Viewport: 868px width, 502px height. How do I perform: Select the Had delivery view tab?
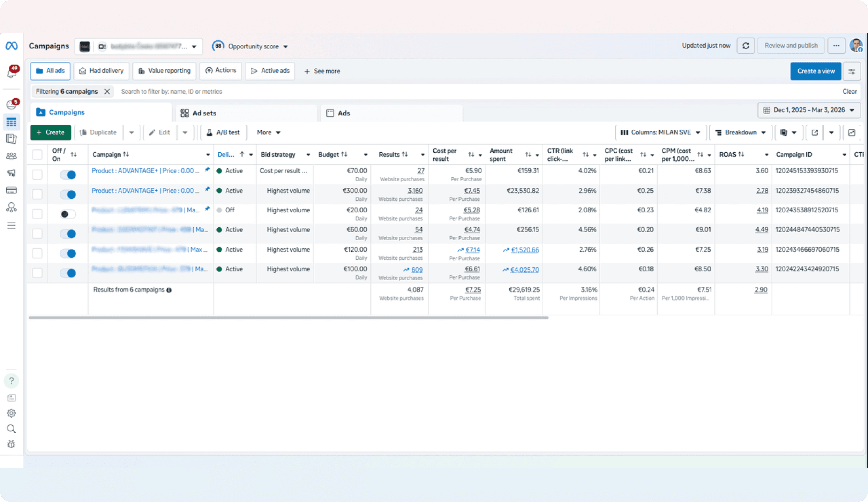101,71
